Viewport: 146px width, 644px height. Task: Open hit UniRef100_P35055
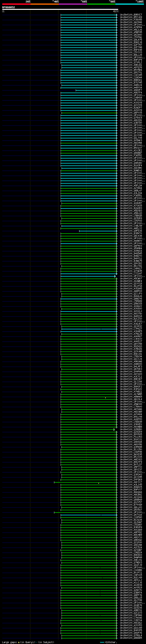[131, 20]
